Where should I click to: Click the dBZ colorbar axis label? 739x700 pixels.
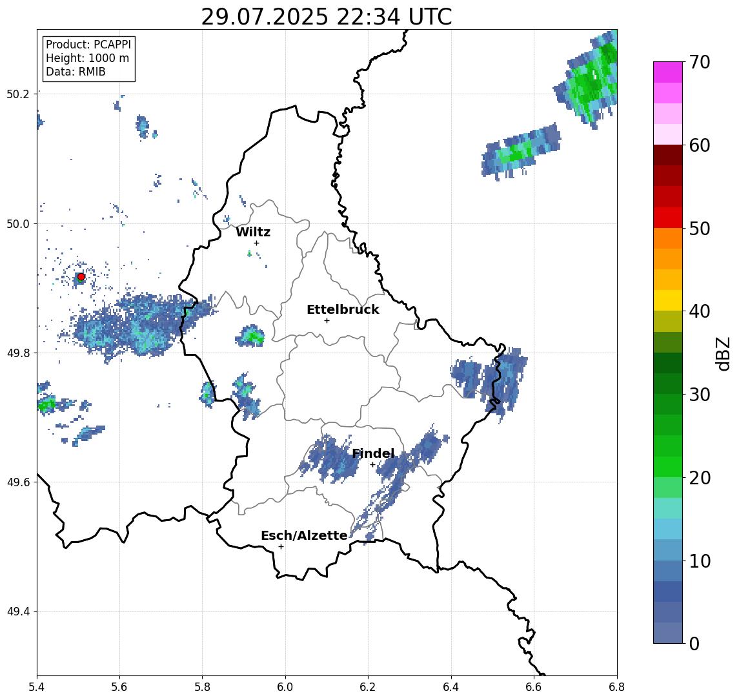(722, 353)
